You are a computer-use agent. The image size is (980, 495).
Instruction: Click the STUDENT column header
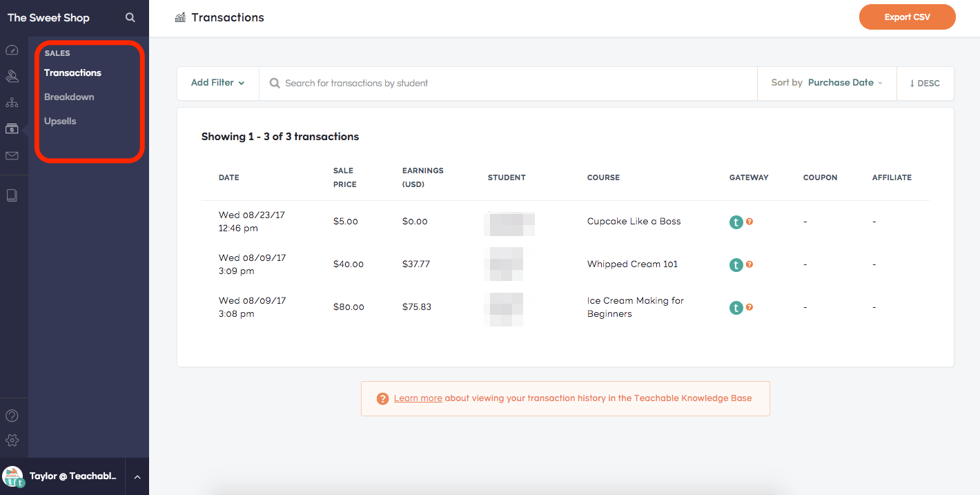pyautogui.click(x=507, y=177)
